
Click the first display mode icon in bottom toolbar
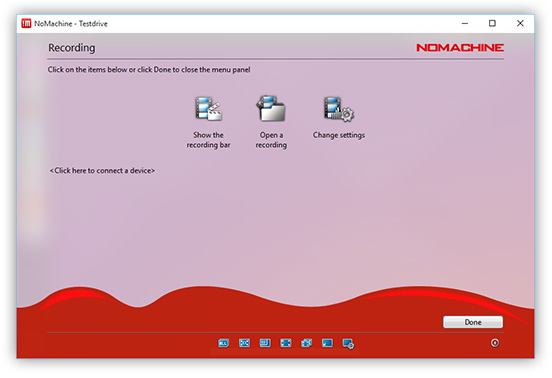pos(224,343)
